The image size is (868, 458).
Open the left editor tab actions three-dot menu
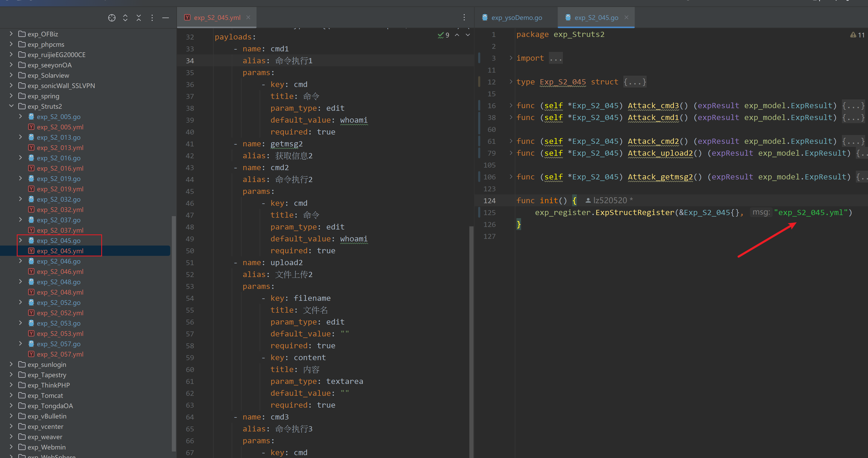464,18
